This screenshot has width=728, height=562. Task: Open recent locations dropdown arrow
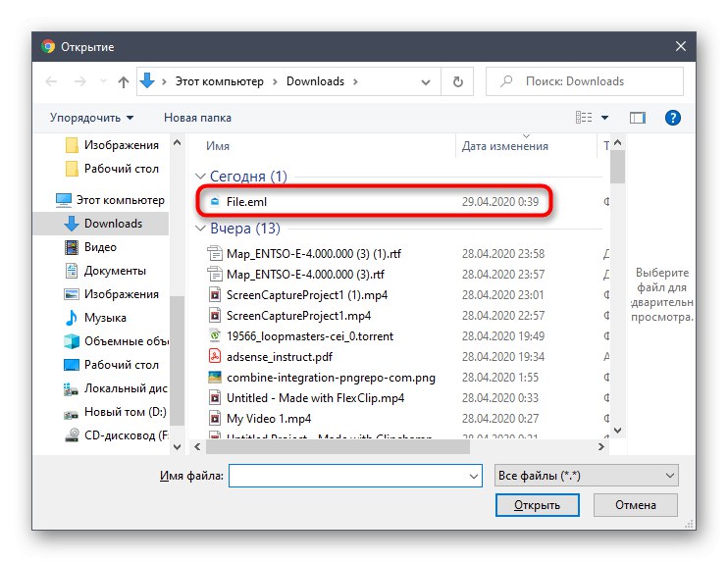tap(103, 81)
